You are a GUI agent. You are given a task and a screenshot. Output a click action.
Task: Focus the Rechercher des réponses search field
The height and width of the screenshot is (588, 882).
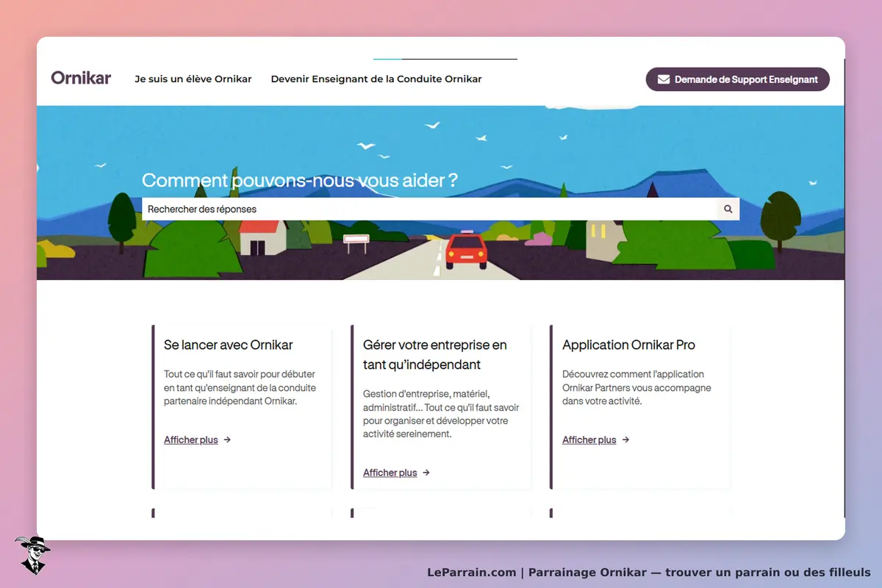429,209
